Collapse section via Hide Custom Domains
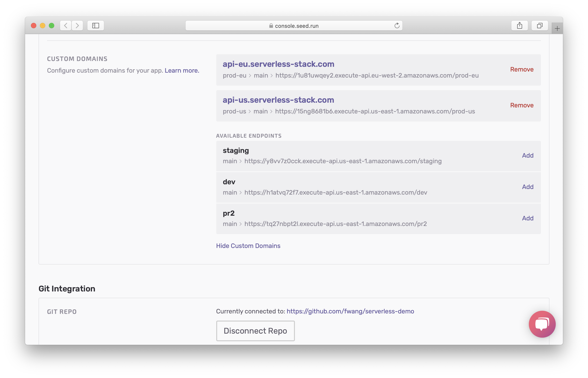The image size is (588, 378). (248, 246)
